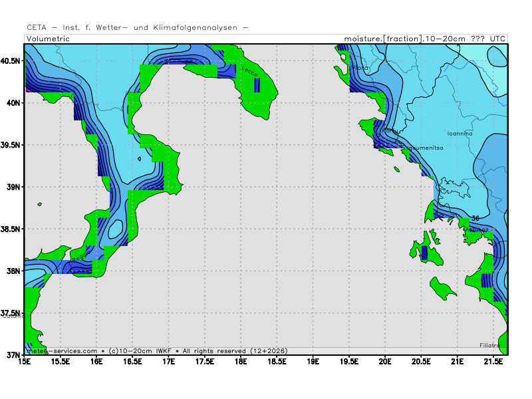This screenshot has height=399, width=532.
Task: Select the 20.5E longitude tick label
Action: coord(421,362)
